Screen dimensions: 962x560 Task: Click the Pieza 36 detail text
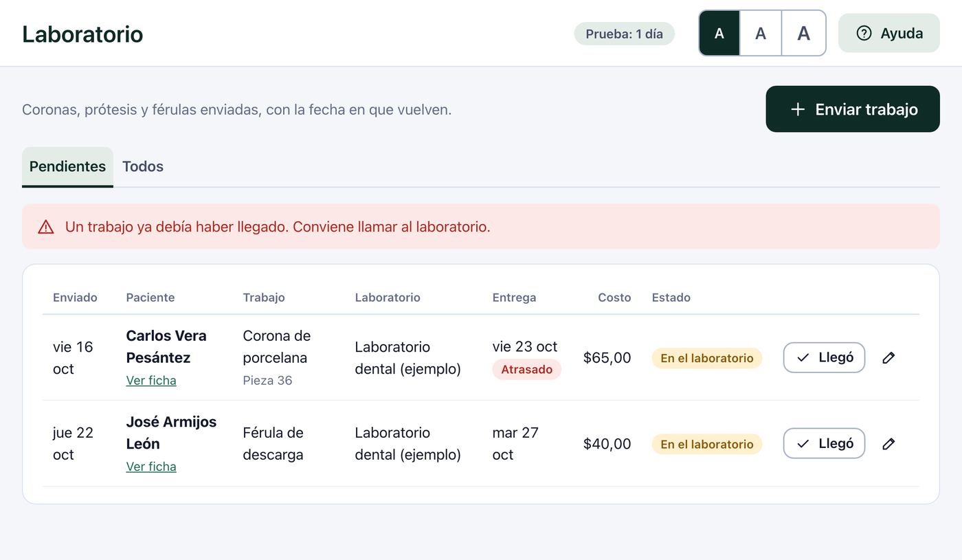(267, 381)
